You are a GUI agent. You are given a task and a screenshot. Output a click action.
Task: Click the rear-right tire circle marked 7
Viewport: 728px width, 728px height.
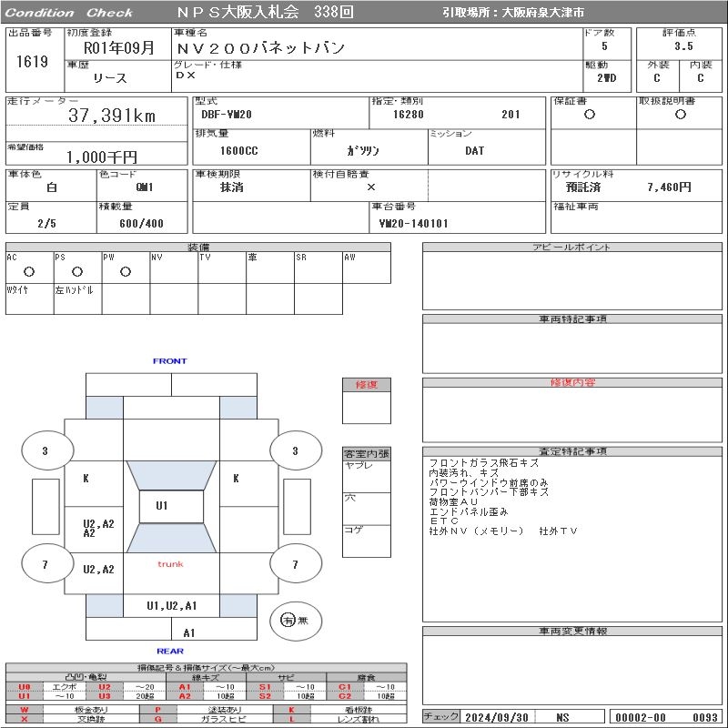pos(294,564)
